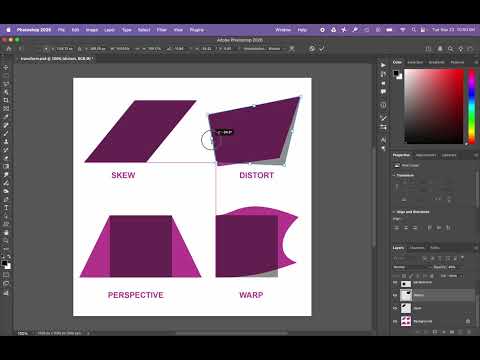Cancel transform icon in options bar
Screen dimensions: 480x360
(x=312, y=49)
